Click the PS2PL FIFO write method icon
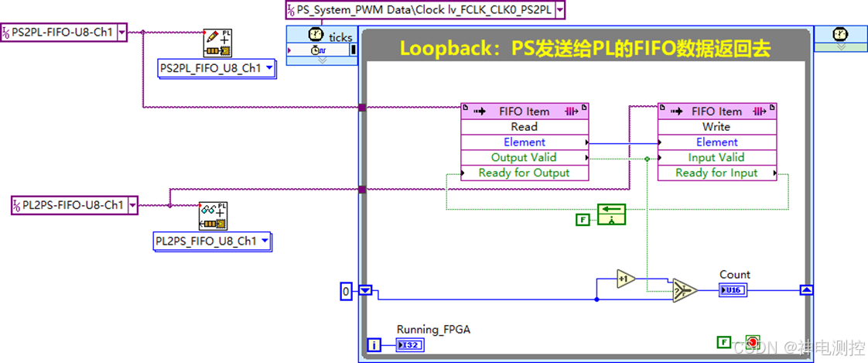 pos(217,43)
